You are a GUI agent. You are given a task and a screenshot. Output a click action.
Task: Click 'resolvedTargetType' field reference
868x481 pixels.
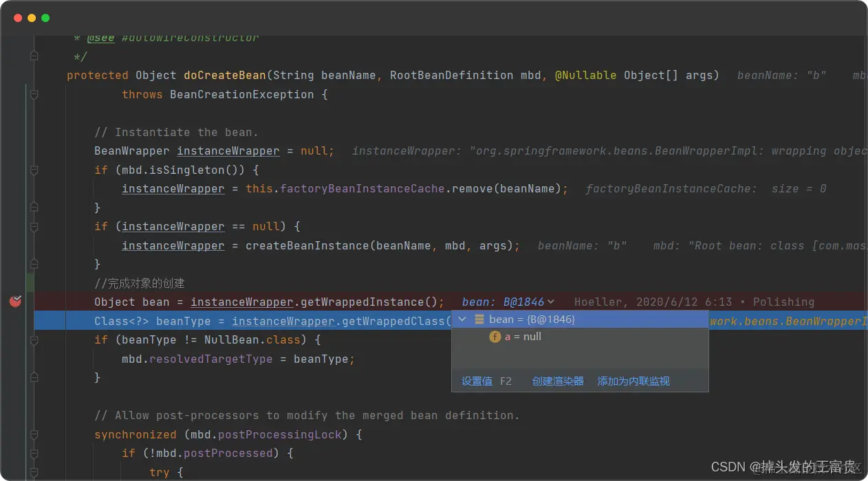[210, 359]
